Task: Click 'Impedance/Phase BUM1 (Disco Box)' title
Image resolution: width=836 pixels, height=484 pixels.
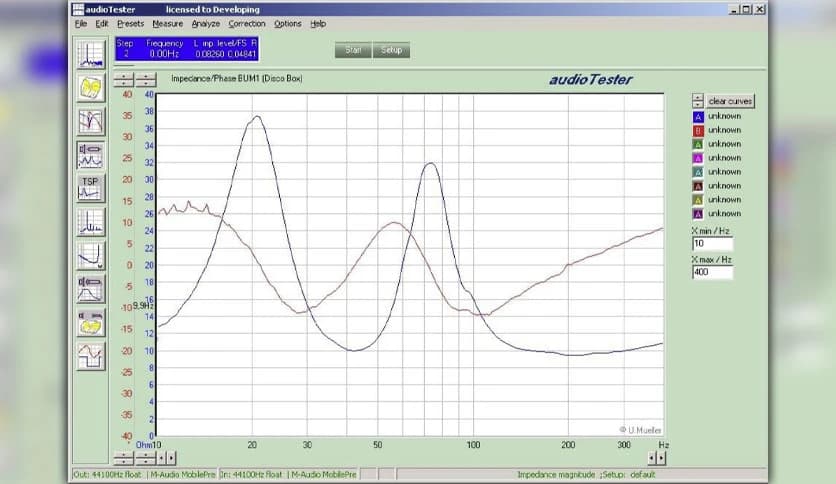Action: (237, 78)
